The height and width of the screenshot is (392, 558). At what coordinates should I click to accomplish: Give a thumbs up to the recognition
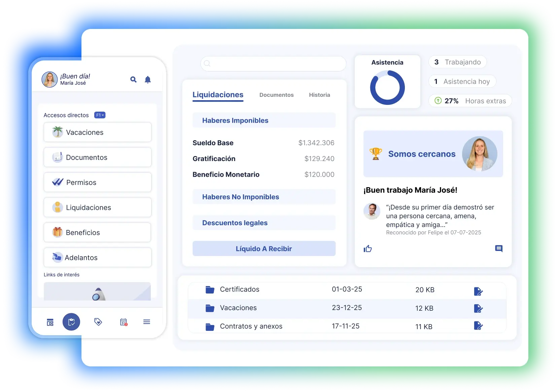[368, 249]
